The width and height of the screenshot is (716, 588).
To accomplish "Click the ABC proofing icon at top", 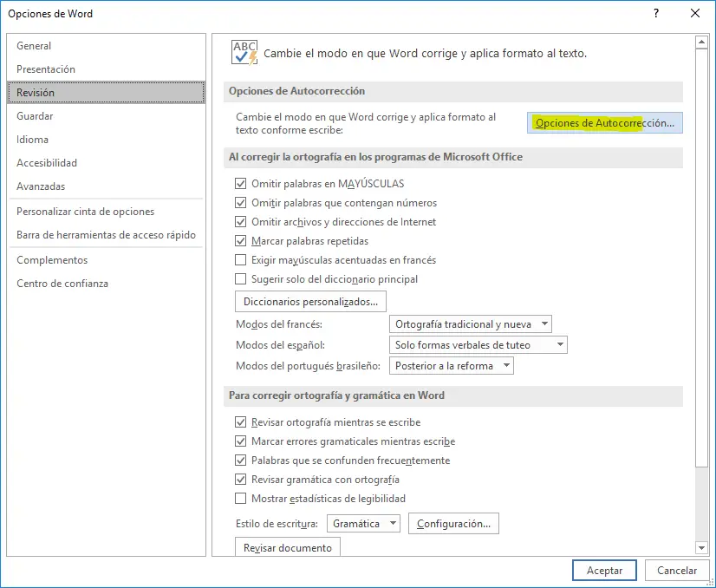I will (244, 53).
